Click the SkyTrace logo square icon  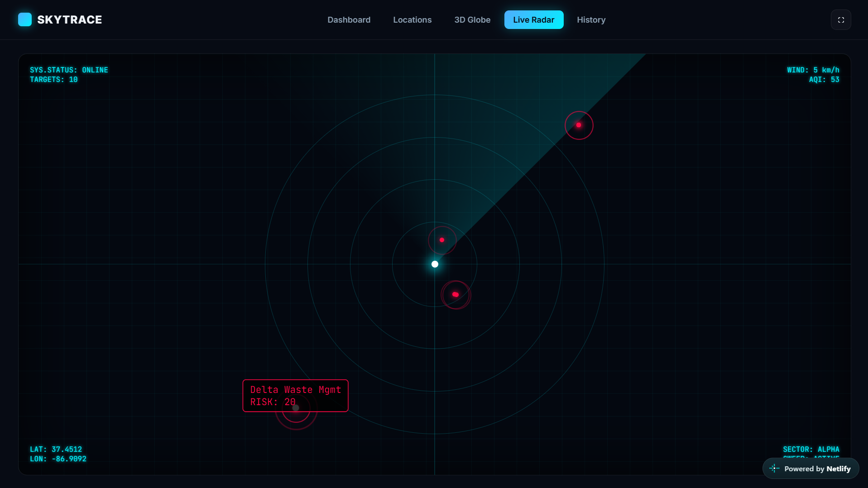click(x=25, y=19)
